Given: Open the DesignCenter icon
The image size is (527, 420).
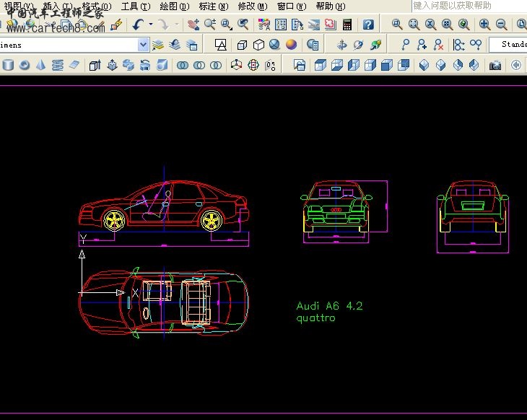Looking at the screenshot, I should [x=281, y=25].
